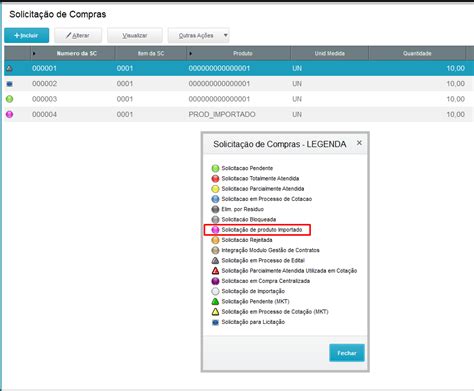Click the Fechar button
The image size is (474, 391).
click(x=347, y=353)
